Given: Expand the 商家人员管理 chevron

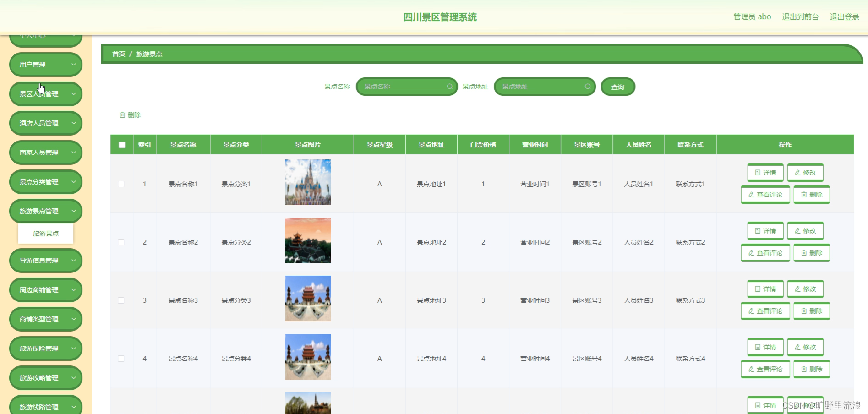Looking at the screenshot, I should point(74,153).
